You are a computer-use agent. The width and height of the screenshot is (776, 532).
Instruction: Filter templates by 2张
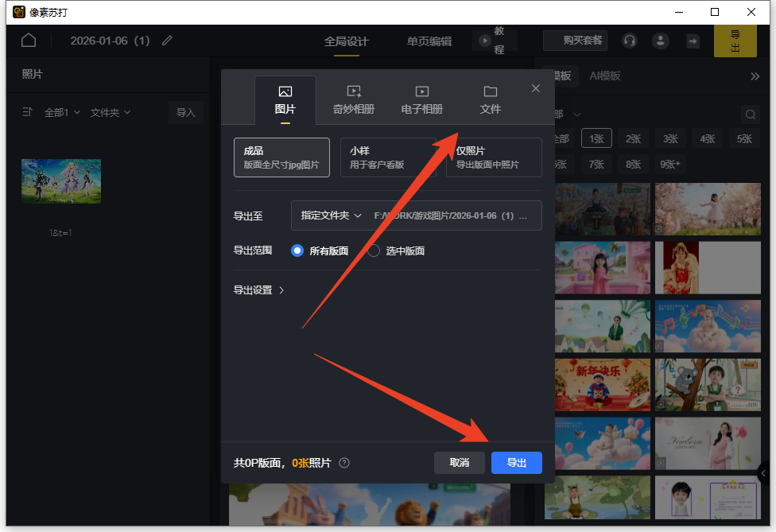tap(633, 138)
